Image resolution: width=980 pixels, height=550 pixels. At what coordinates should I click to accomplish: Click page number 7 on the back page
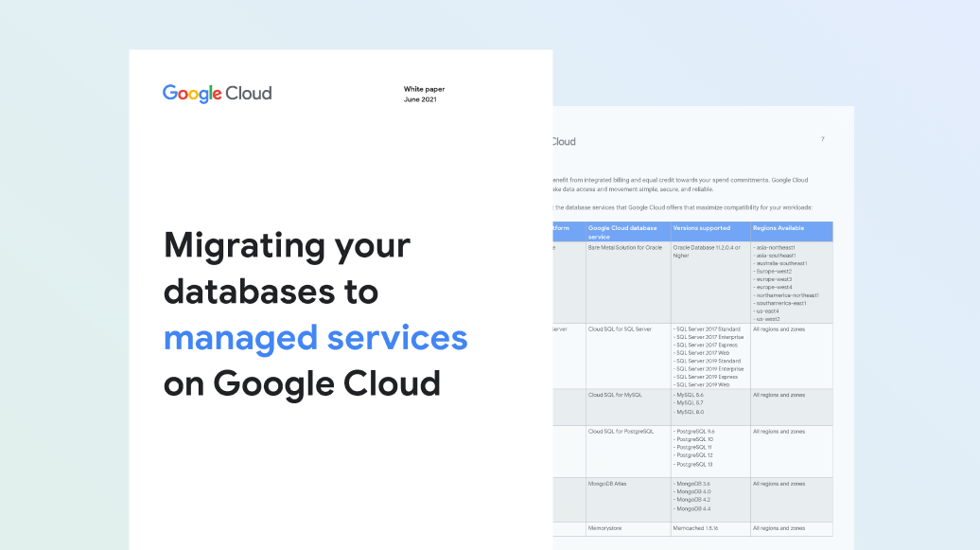pyautogui.click(x=823, y=139)
